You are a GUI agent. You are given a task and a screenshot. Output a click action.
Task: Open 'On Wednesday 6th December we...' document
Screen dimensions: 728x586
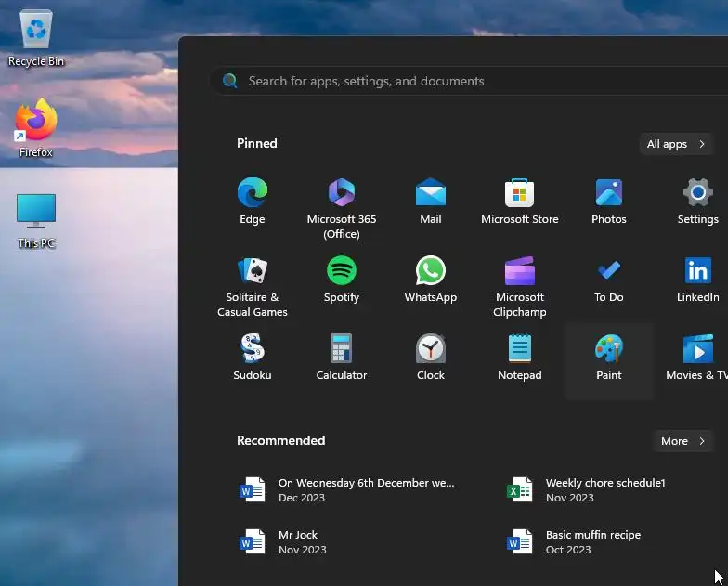(x=347, y=490)
